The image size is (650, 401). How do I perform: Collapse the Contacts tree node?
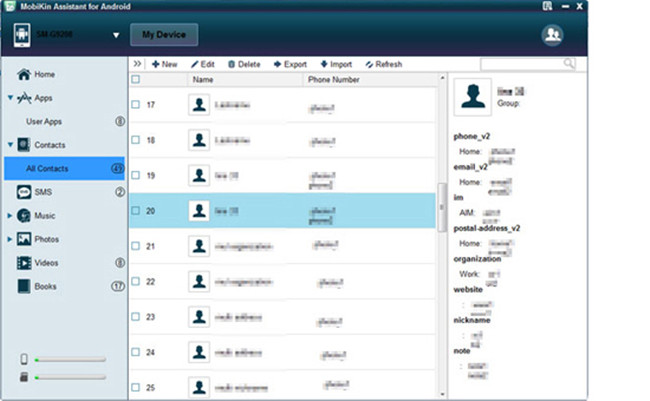point(10,145)
